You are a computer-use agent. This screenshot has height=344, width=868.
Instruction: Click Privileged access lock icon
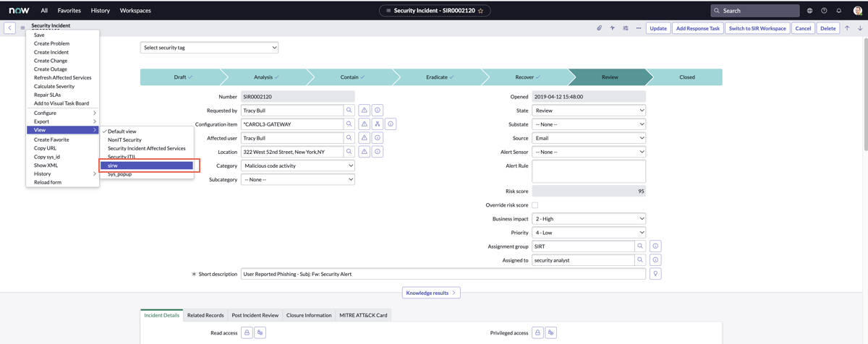point(537,332)
